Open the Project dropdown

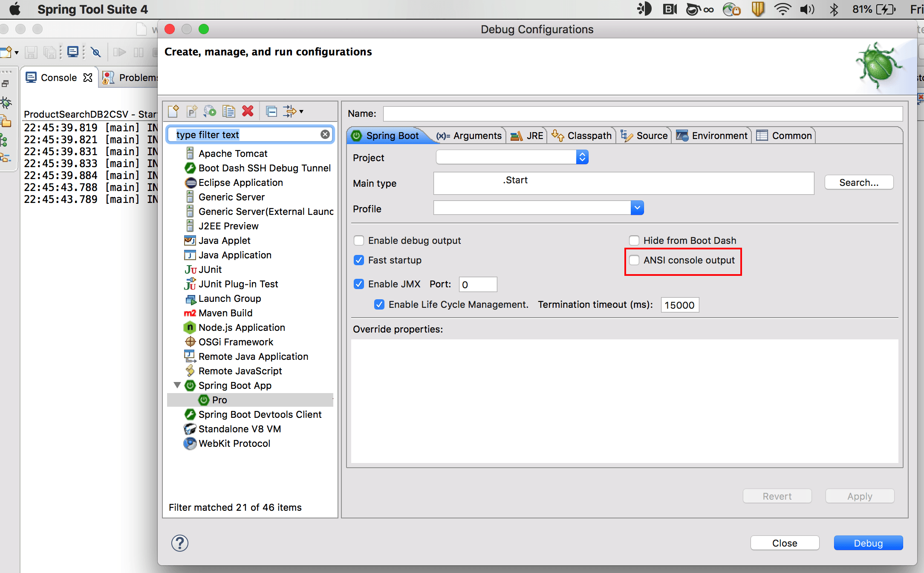(x=582, y=157)
